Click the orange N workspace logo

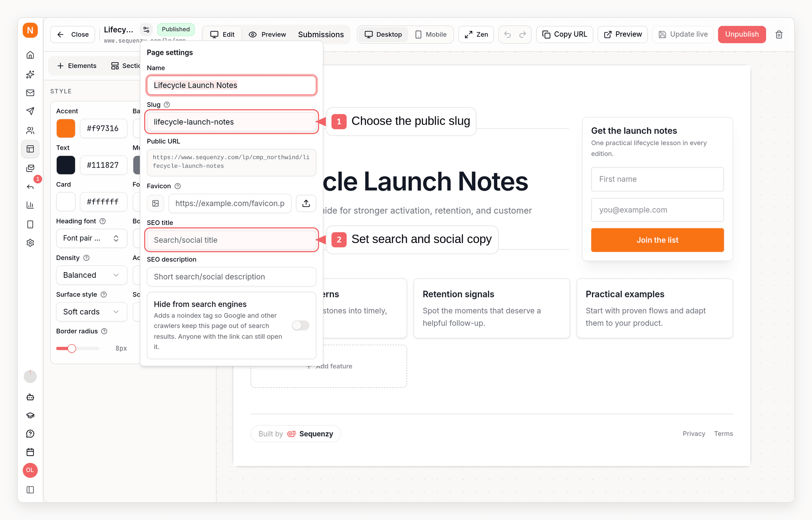click(x=30, y=30)
